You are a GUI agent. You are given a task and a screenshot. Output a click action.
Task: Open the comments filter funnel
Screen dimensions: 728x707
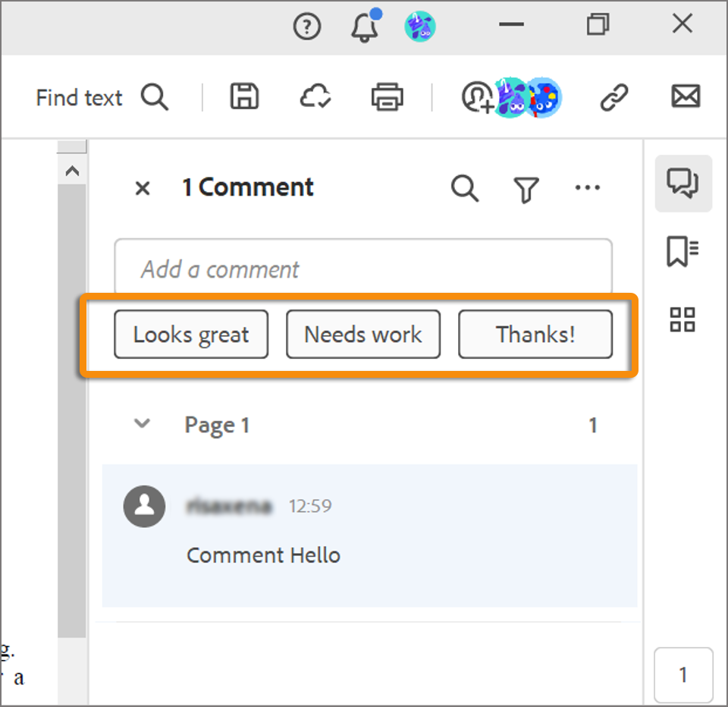tap(526, 189)
